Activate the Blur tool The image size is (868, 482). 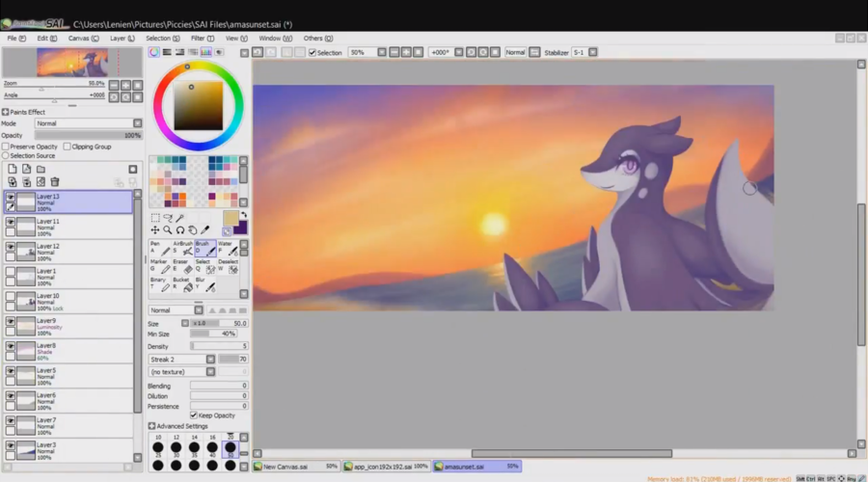point(205,284)
